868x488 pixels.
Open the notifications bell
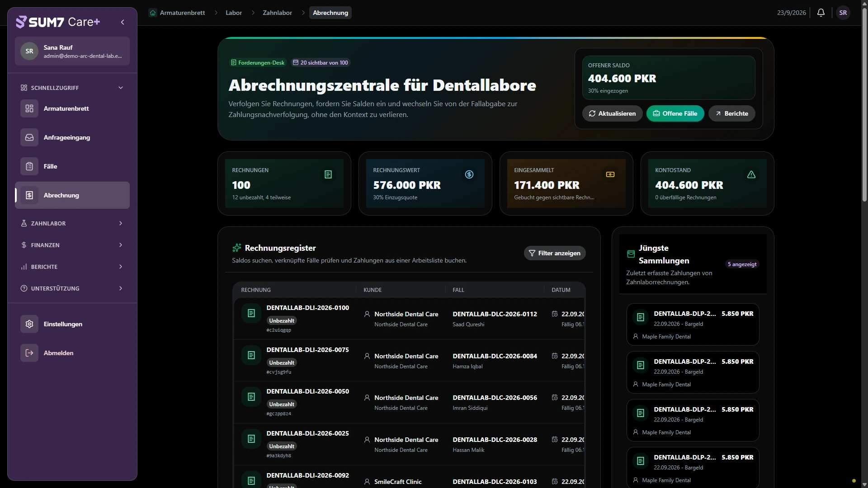pyautogui.click(x=821, y=13)
